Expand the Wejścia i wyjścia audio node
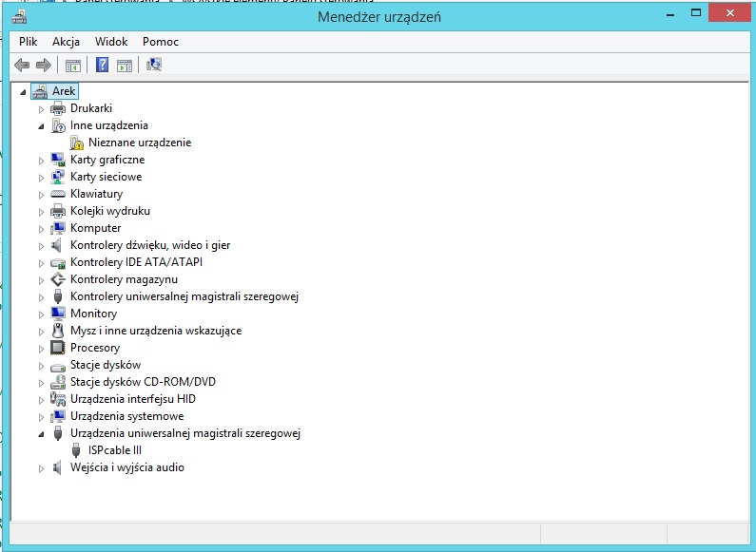This screenshot has height=552, width=756. click(41, 467)
